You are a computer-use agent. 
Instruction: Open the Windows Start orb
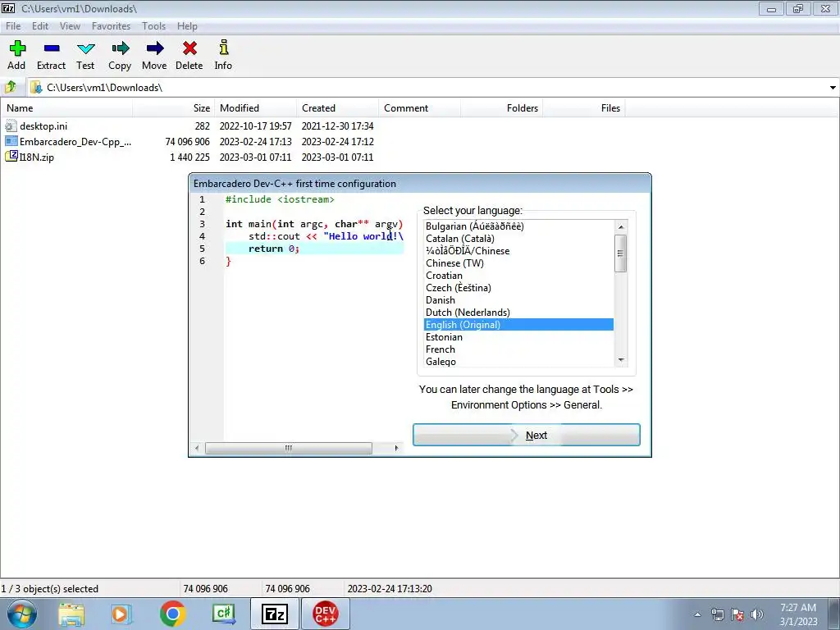22,614
